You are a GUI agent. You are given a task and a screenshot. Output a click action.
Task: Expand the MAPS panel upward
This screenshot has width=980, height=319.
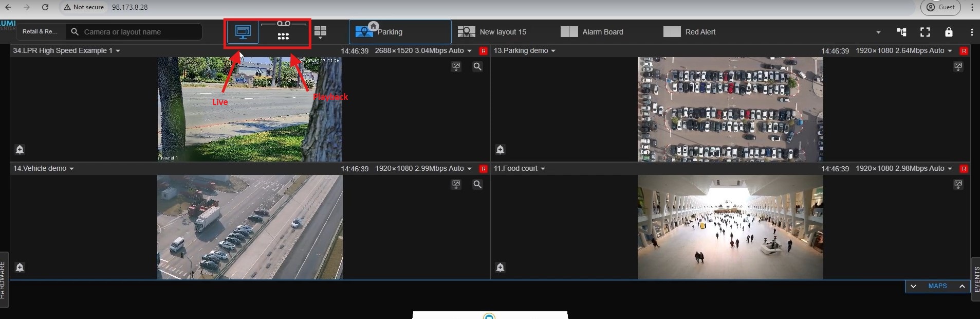[962, 287]
